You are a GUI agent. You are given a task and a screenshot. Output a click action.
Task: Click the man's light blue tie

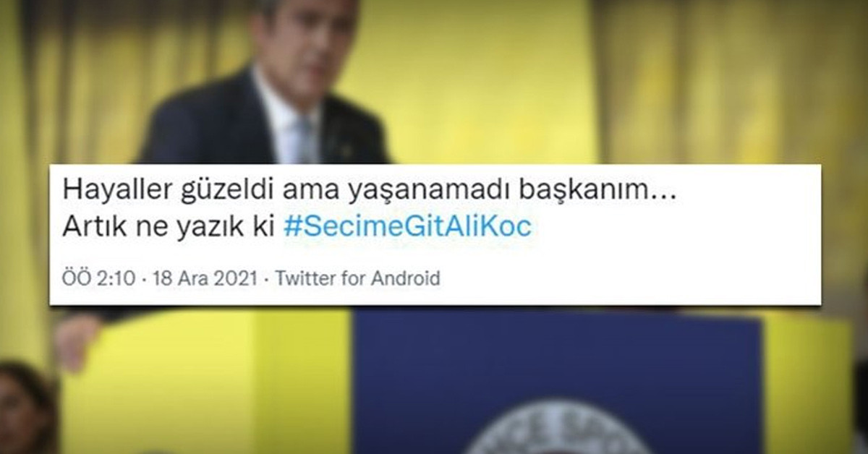point(307,140)
